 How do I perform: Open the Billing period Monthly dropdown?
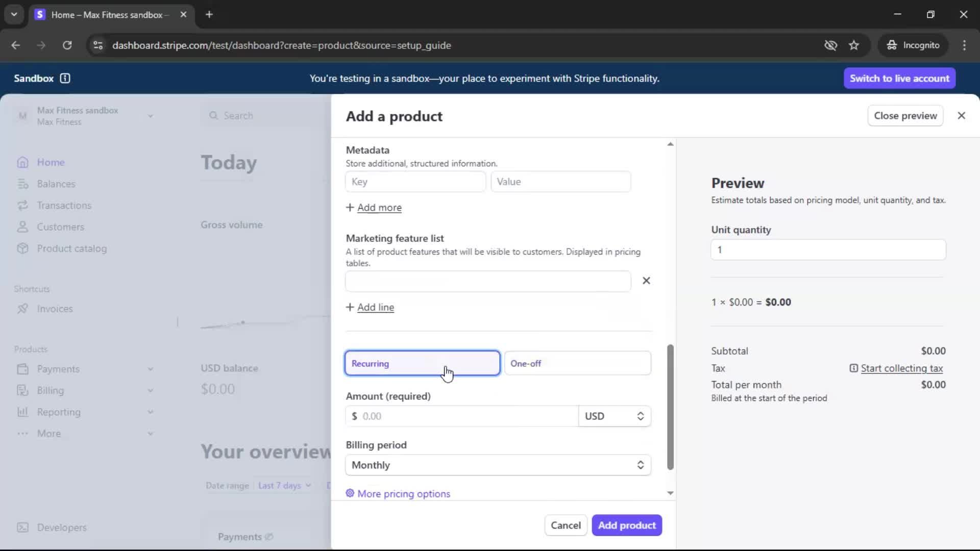(x=498, y=465)
